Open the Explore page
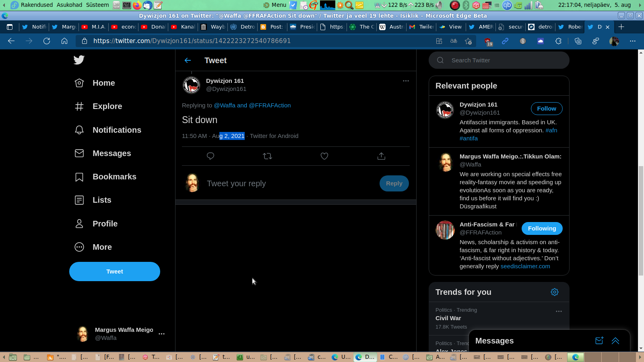This screenshot has height=362, width=644. coord(99,106)
